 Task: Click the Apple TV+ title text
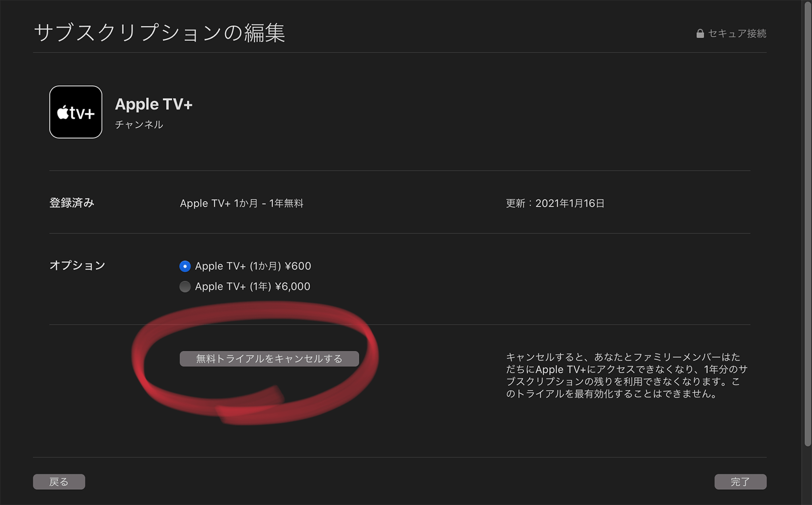tap(154, 104)
